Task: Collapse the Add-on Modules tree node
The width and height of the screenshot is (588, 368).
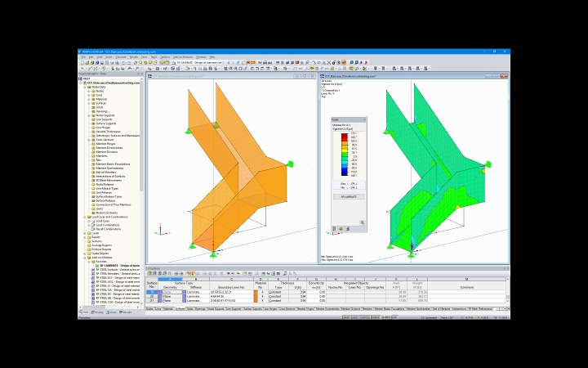Action: pyautogui.click(x=85, y=258)
